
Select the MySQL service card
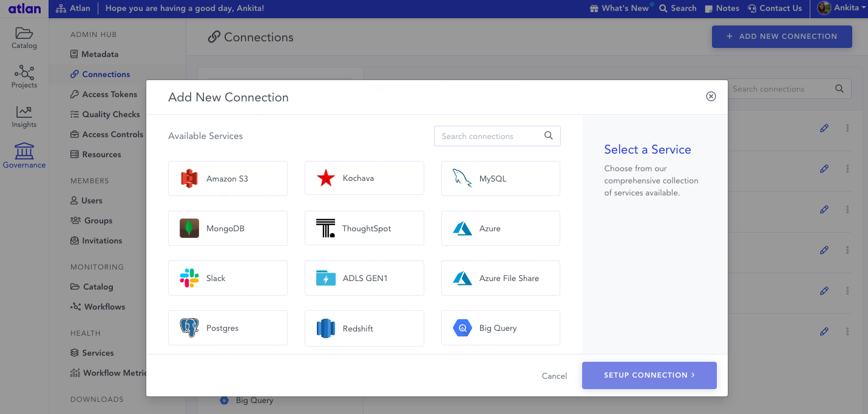501,178
